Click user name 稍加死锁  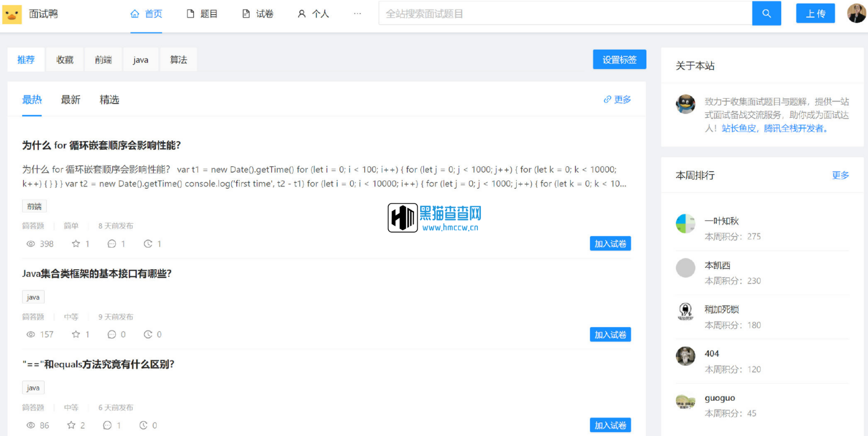click(721, 309)
